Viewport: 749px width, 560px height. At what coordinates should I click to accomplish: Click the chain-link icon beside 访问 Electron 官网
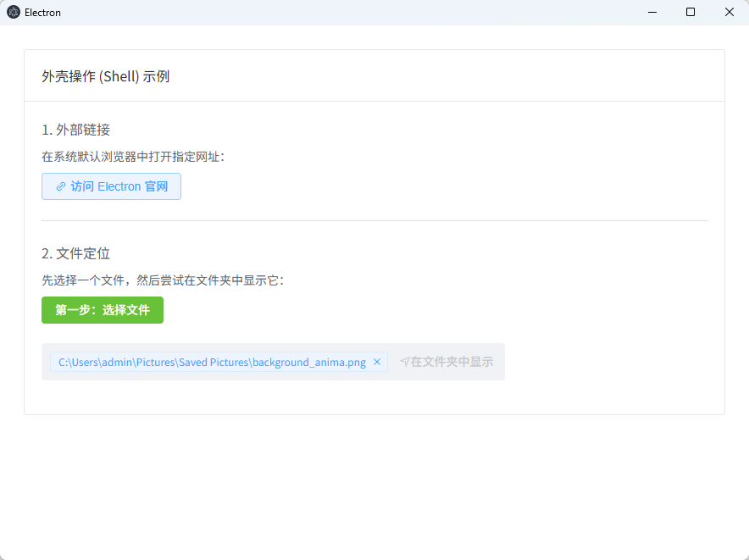(61, 186)
